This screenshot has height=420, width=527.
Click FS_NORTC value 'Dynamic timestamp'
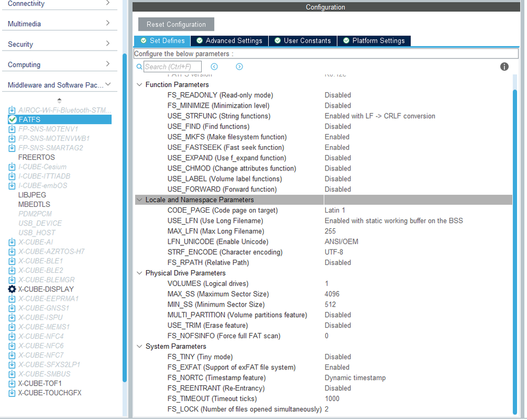(355, 378)
